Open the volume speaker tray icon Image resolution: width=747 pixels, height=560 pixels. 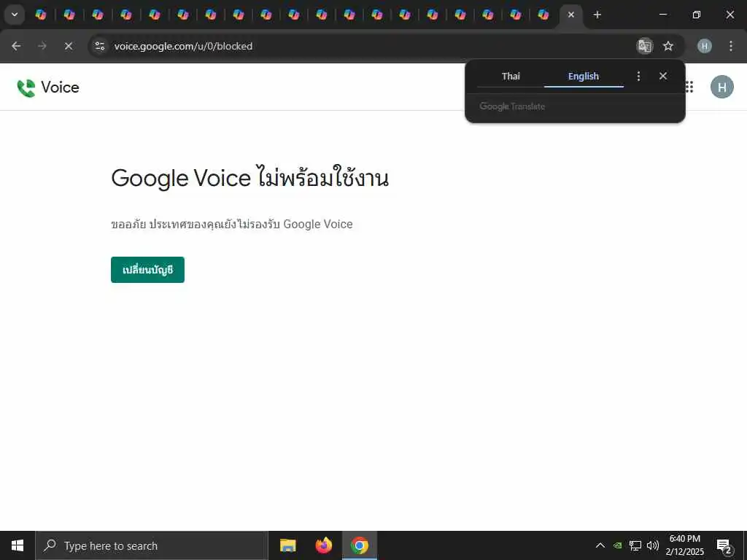[653, 545]
